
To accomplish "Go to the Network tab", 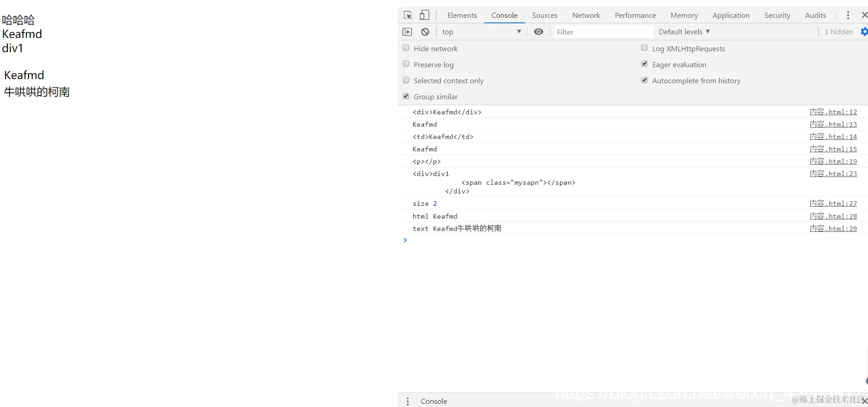I will coord(586,15).
